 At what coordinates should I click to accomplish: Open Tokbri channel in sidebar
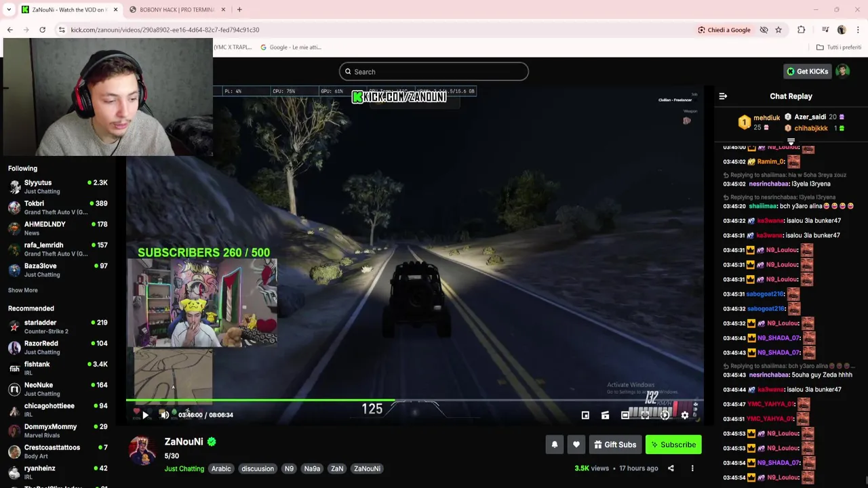click(58, 207)
